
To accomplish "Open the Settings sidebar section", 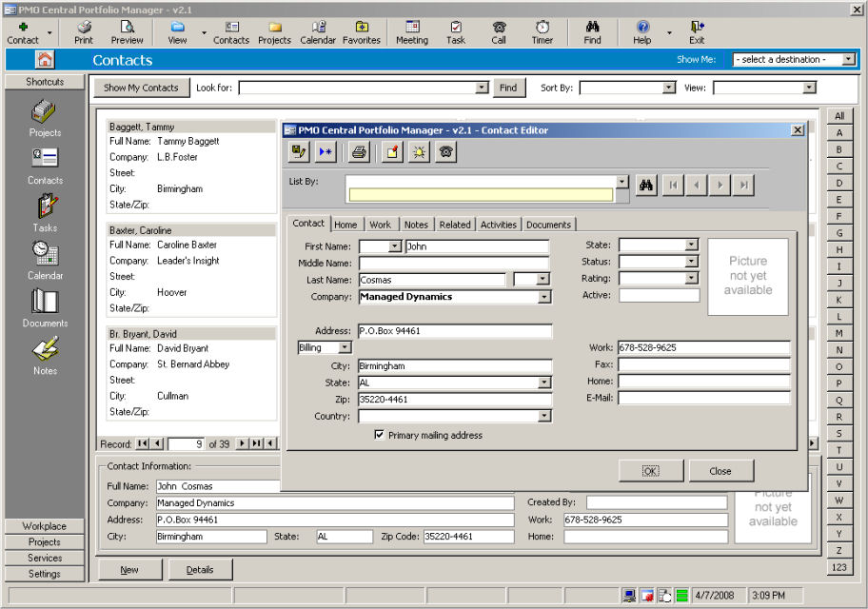I will pyautogui.click(x=45, y=574).
